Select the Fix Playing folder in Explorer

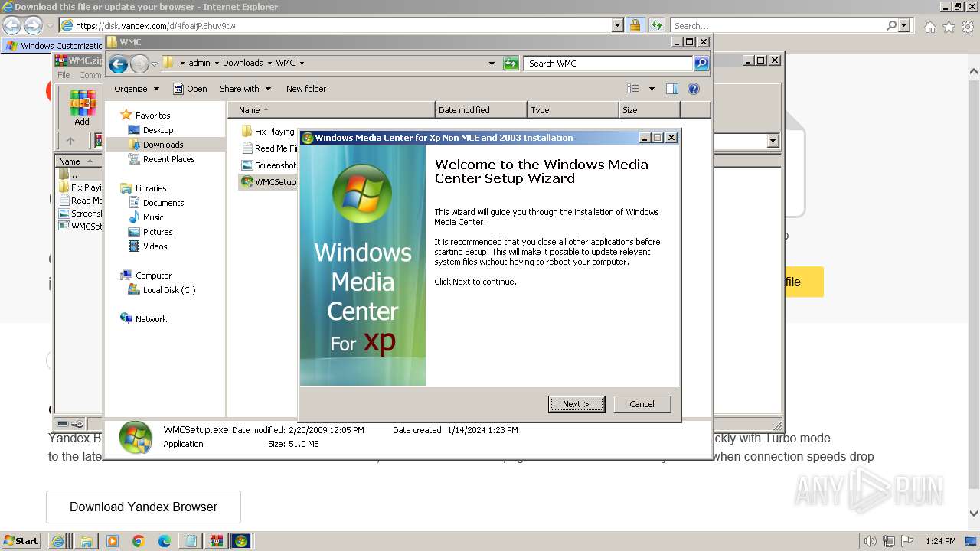(268, 132)
